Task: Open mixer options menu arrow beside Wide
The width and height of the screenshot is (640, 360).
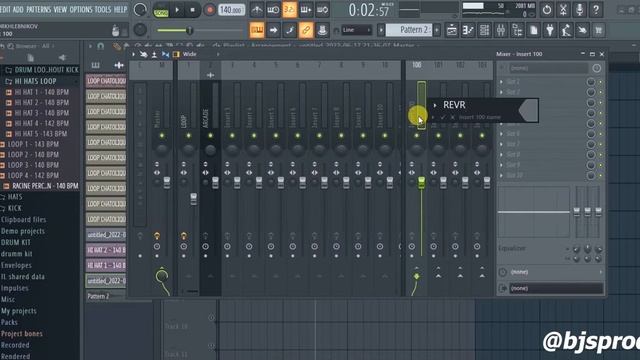Action: pos(133,54)
